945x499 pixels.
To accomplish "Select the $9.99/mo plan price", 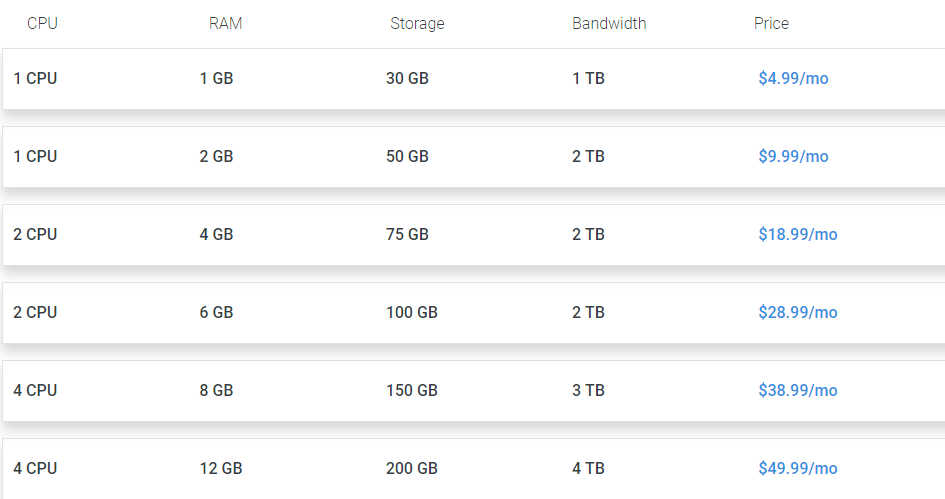I will tap(793, 156).
